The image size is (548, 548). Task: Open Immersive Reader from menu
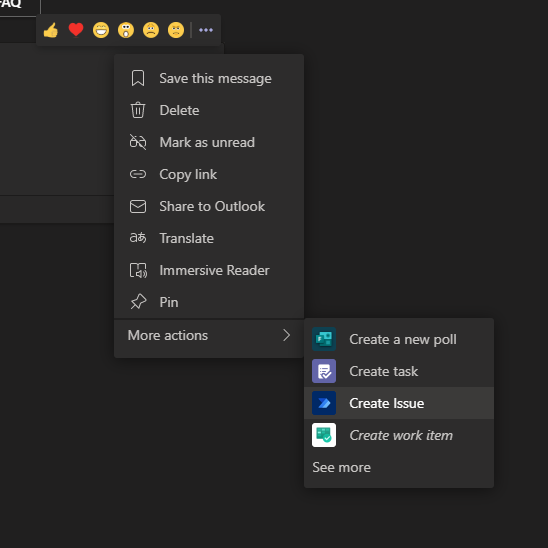point(209,270)
